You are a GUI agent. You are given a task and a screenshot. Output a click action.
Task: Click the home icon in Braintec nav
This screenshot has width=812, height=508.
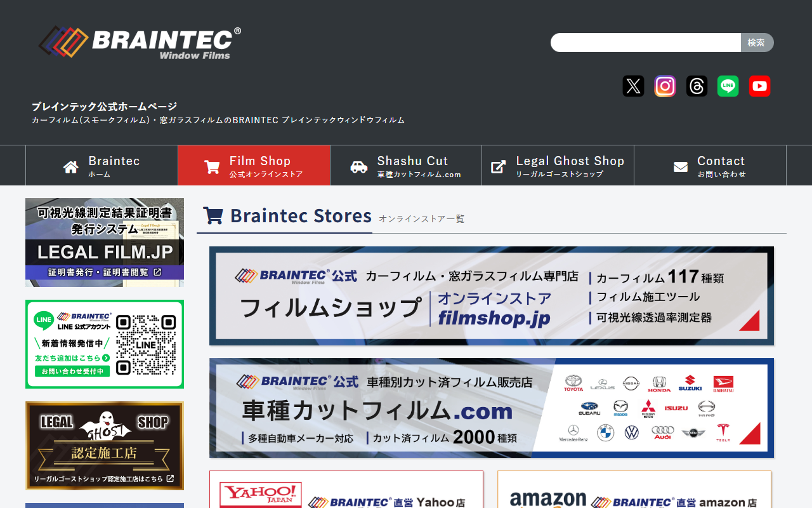pos(71,167)
